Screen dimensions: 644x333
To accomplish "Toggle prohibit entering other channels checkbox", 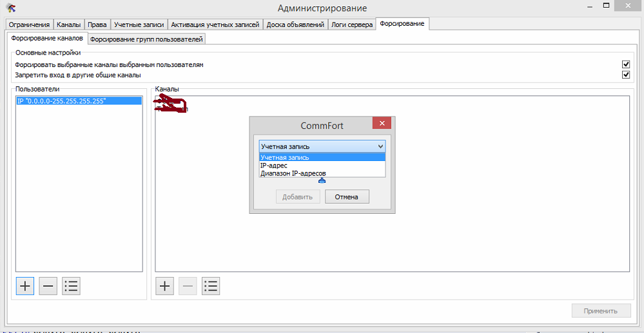I will [625, 75].
